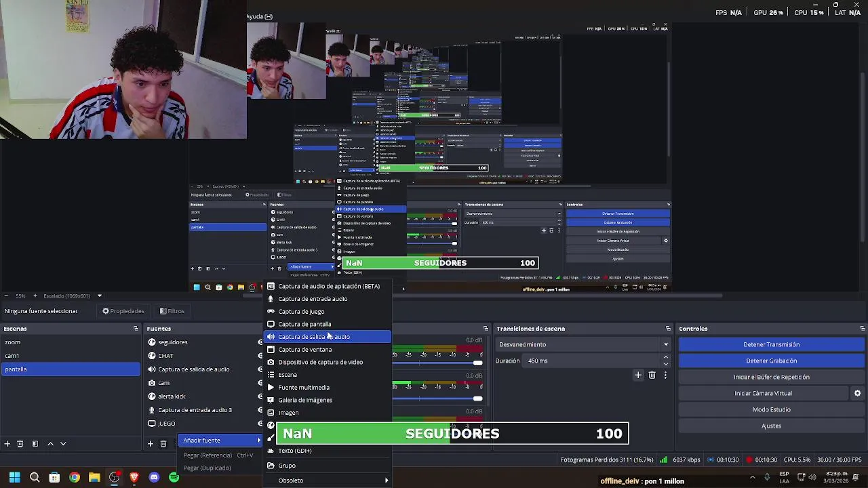Open virtual camera settings gear icon
This screenshot has height=488, width=868.
(x=857, y=393)
